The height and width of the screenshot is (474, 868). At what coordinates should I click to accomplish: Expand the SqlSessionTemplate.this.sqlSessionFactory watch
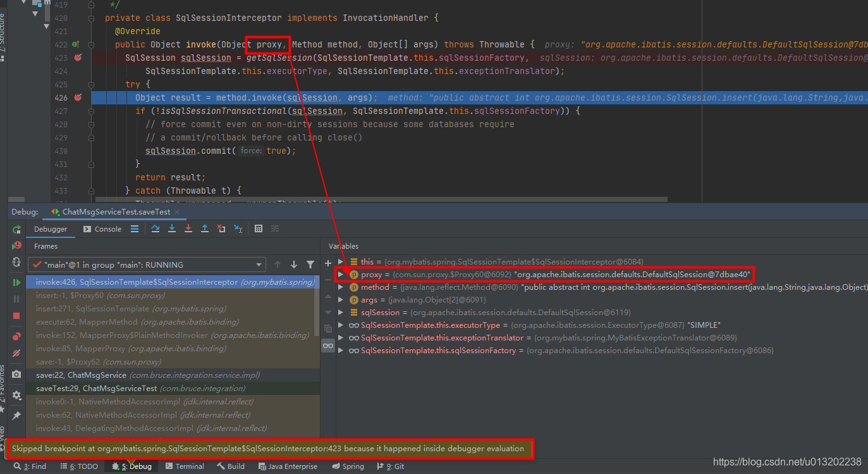341,350
